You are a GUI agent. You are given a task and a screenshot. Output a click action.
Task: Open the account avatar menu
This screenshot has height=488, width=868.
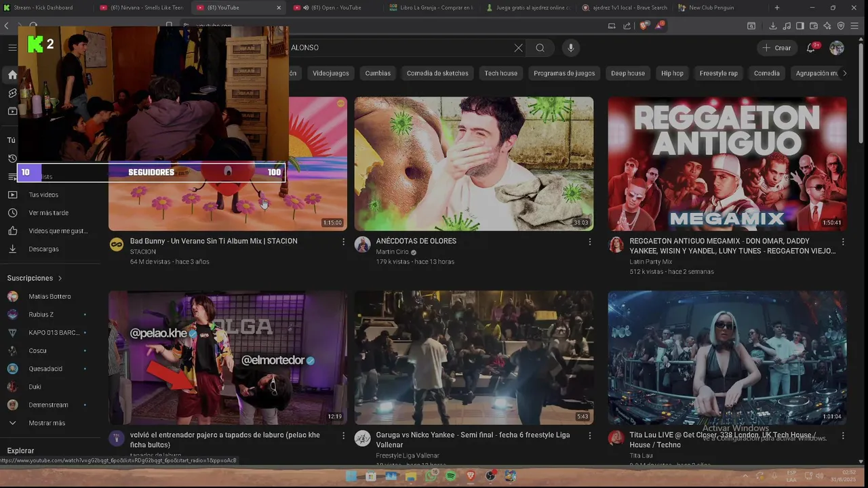837,47
